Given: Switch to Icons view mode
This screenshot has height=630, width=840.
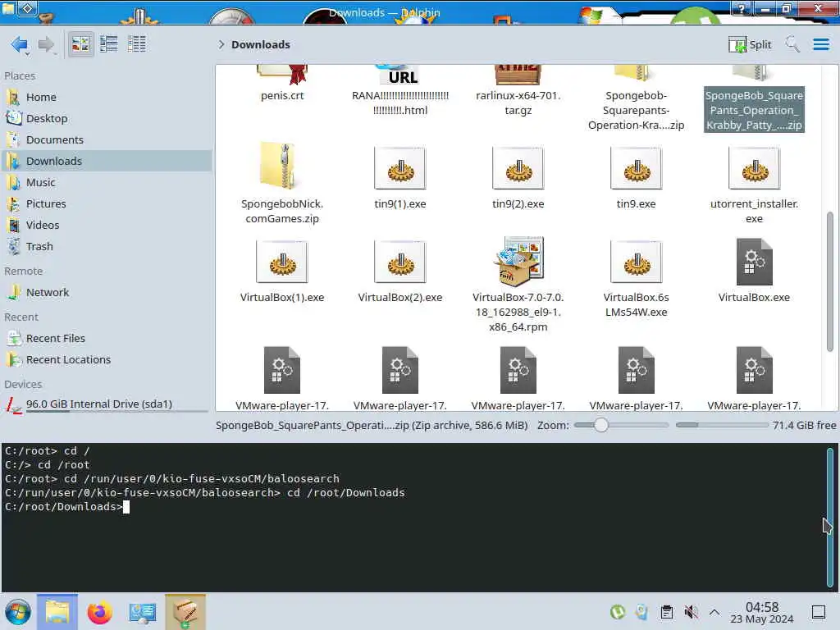Looking at the screenshot, I should (x=80, y=44).
